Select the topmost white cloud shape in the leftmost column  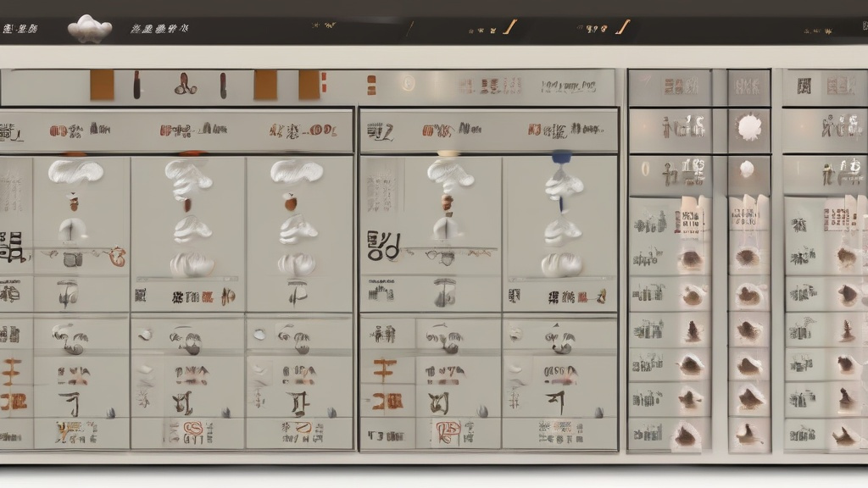click(75, 172)
